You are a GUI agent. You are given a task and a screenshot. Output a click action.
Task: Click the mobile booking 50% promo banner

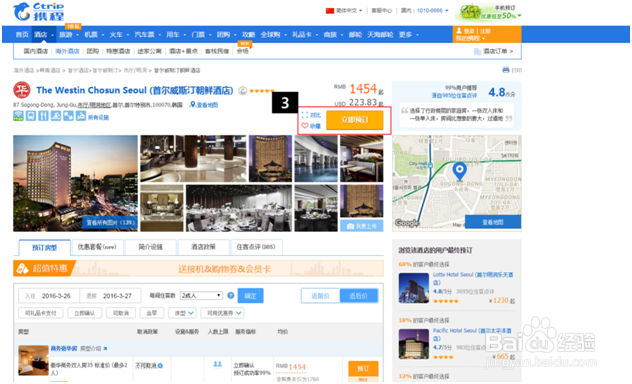point(489,12)
